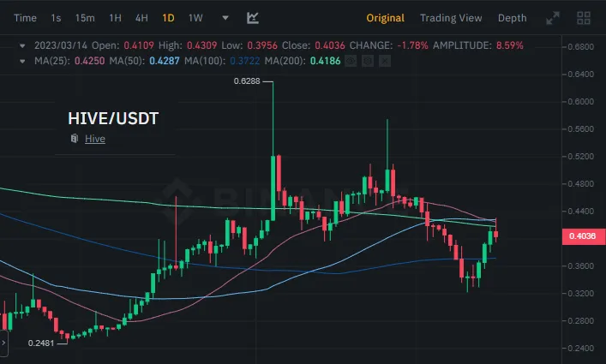Switch to Original chart view
This screenshot has height=364, width=606.
click(386, 18)
